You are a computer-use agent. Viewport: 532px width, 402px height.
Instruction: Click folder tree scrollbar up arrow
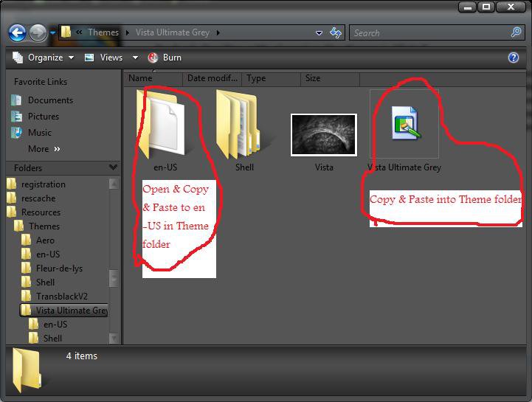[114, 184]
